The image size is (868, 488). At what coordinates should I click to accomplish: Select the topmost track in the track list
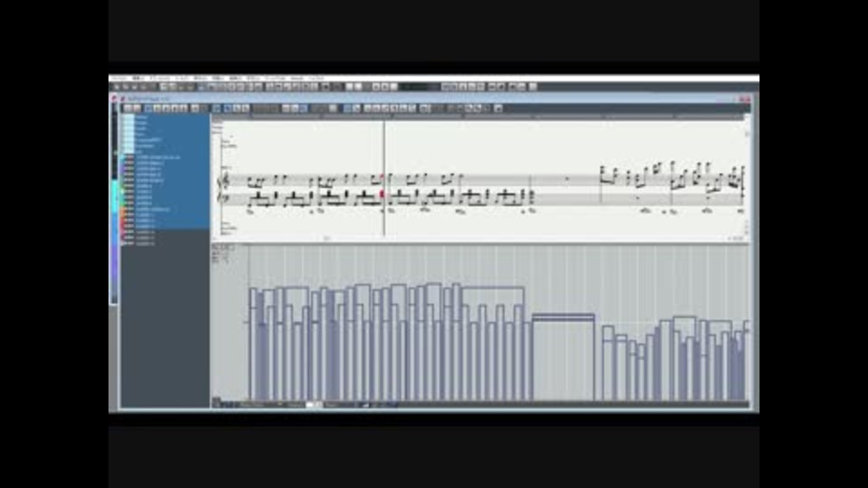click(x=165, y=117)
